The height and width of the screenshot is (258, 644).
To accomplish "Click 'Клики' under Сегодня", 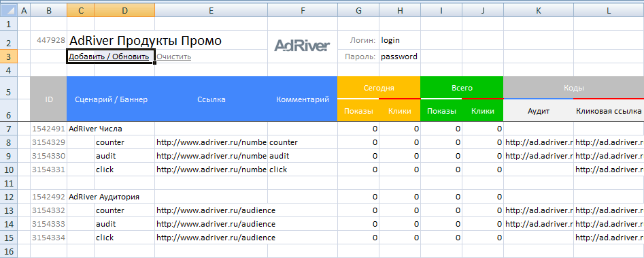I will [x=400, y=111].
